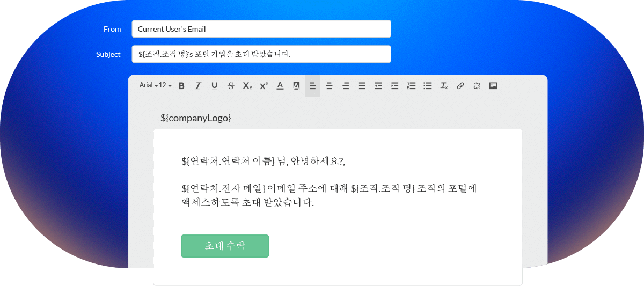Open the font size 12 dropdown

pos(165,85)
